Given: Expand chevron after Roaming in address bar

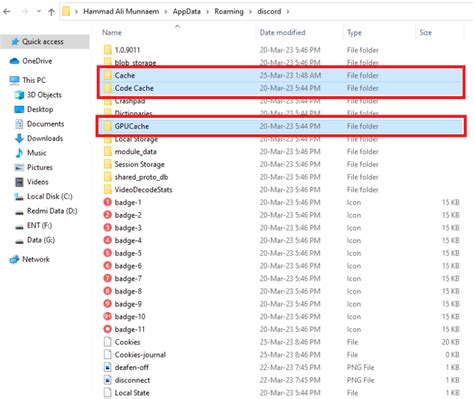Looking at the screenshot, I should (250, 12).
